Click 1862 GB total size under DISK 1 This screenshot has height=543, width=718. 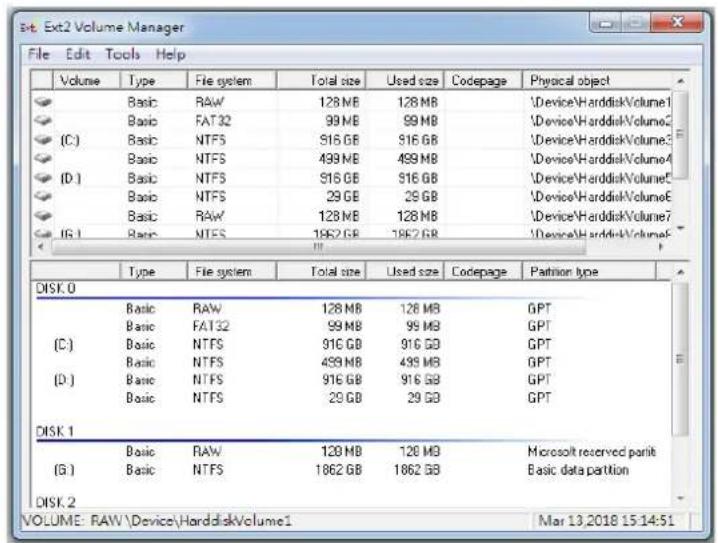(x=338, y=470)
